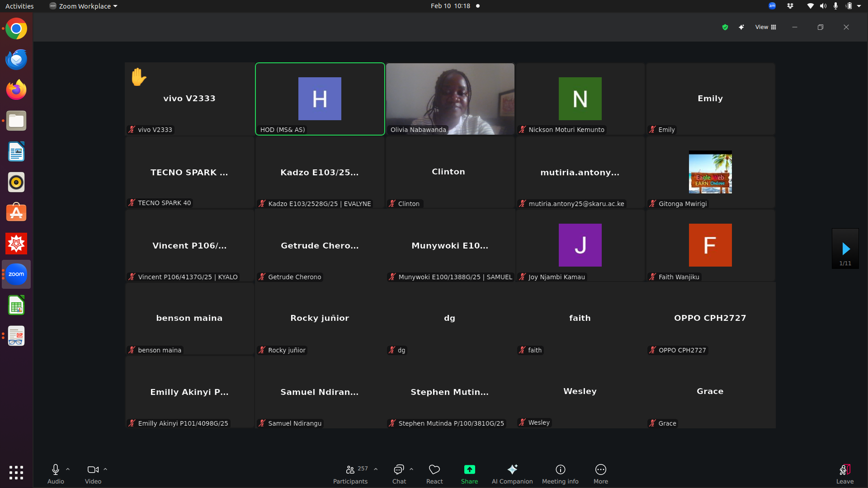The image size is (868, 488).
Task: Open the system power menu arrow
Action: coord(859,6)
